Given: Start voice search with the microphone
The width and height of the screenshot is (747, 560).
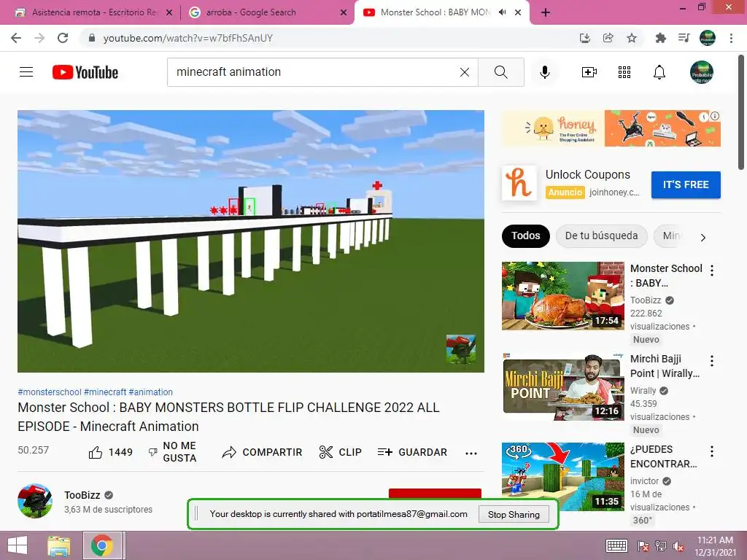Looking at the screenshot, I should click(545, 72).
